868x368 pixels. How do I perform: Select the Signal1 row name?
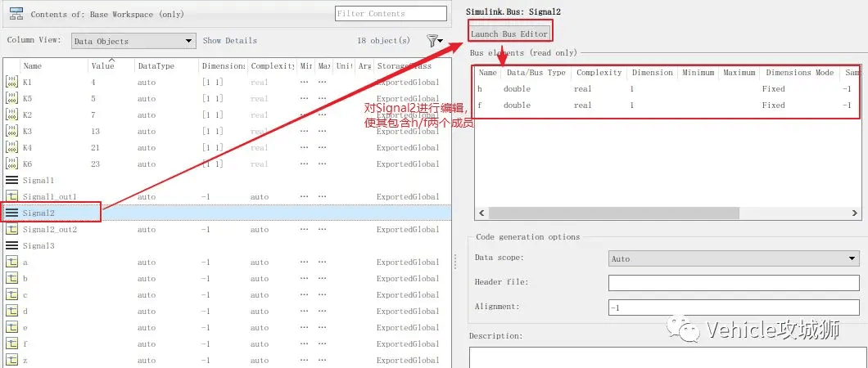[x=38, y=180]
